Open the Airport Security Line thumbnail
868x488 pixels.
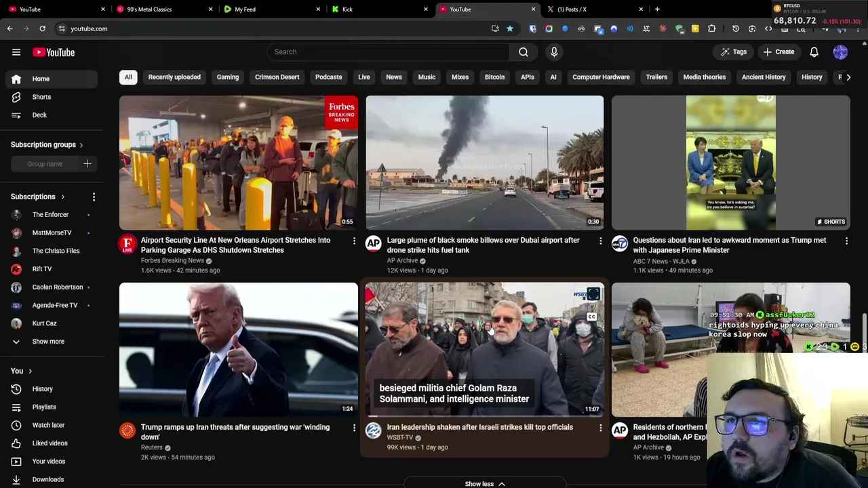pos(239,163)
